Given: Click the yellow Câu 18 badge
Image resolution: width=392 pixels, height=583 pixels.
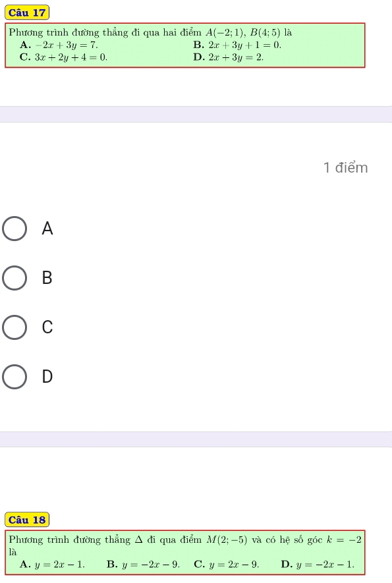Looking at the screenshot, I should point(27,519).
